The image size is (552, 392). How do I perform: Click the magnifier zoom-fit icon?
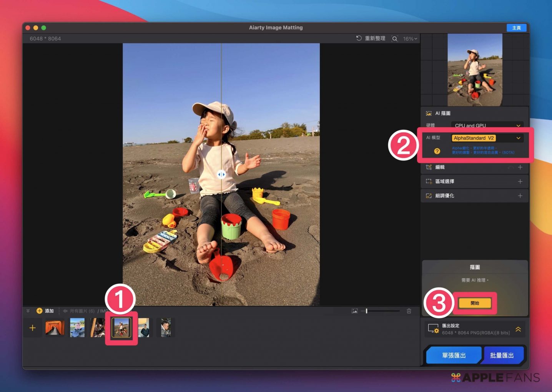[x=394, y=39]
